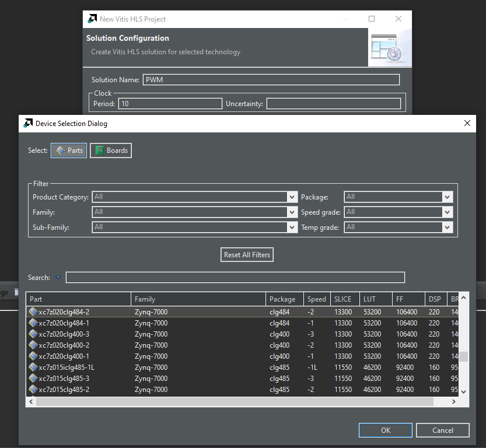Open the Family filter dropdown
486x448 pixels.
tap(195, 212)
